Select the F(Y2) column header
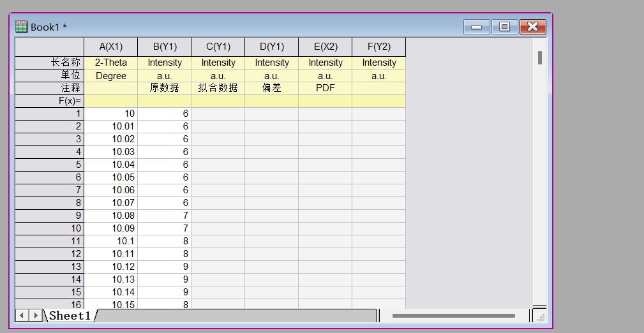 click(x=378, y=47)
